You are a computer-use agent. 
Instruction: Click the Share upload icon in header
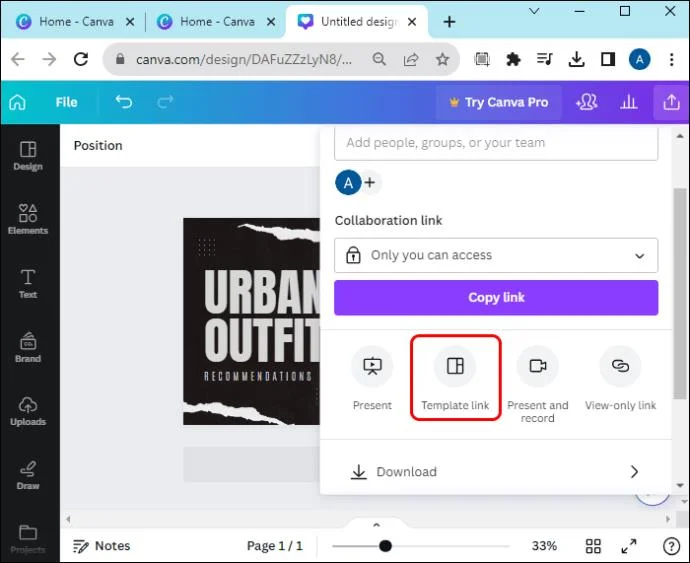pyautogui.click(x=671, y=102)
